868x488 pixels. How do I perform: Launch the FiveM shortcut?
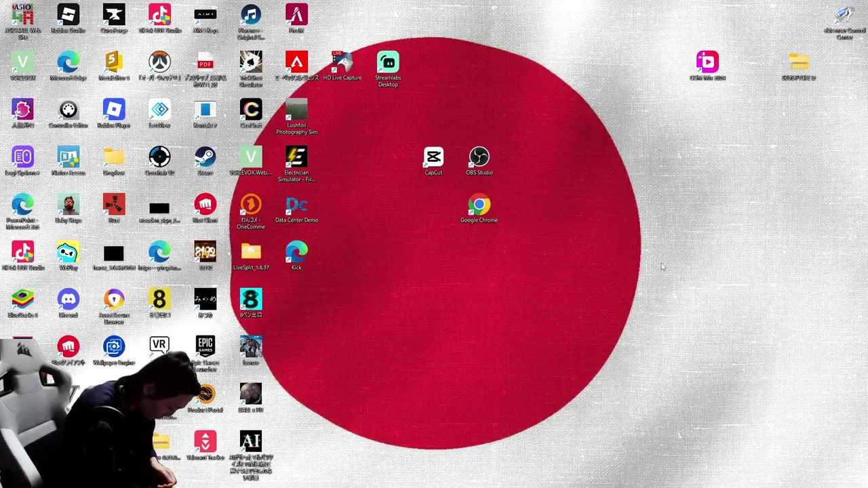296,15
